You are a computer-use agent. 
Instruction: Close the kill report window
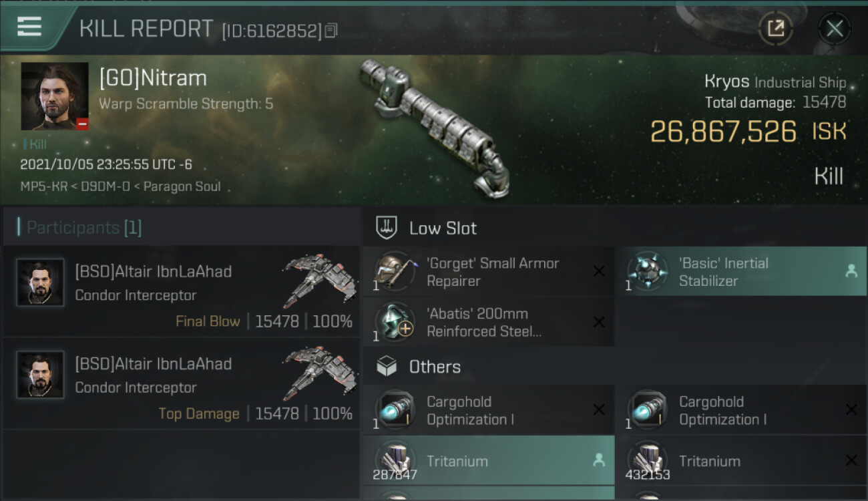[x=834, y=28]
